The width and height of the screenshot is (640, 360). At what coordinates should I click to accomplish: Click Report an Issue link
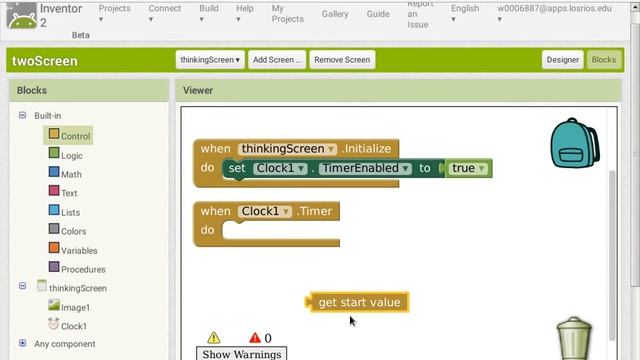(420, 14)
